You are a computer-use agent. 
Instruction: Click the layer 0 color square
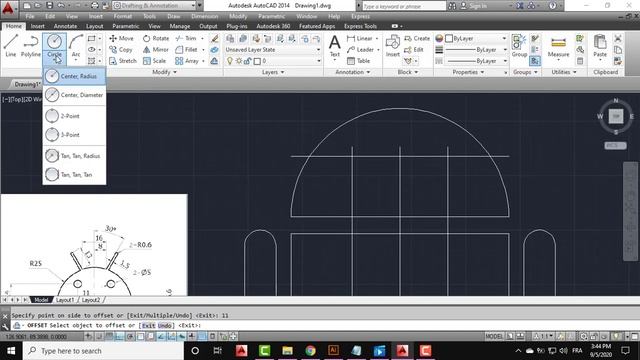click(x=257, y=61)
